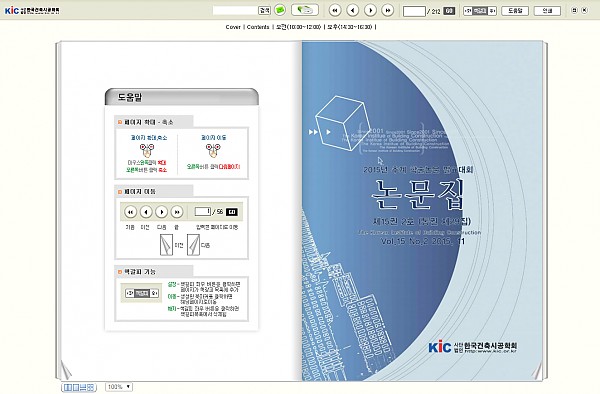Open the 오전(10:00~12:00) section link
This screenshot has height=394, width=600.
coord(298,27)
